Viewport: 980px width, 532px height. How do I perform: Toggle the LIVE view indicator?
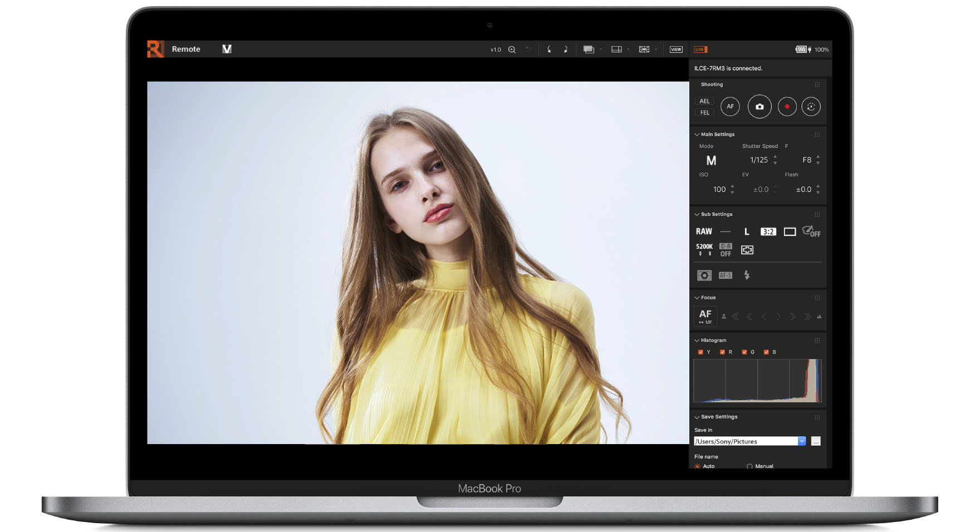700,50
